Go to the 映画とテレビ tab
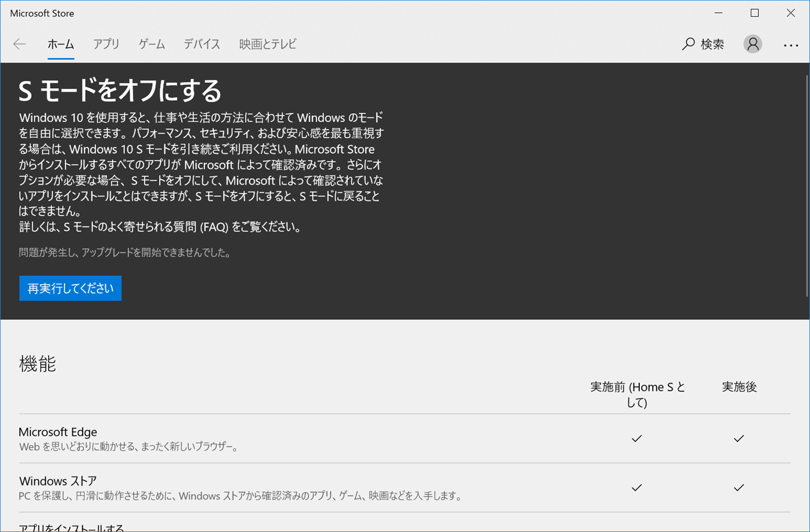The image size is (810, 532). (268, 44)
